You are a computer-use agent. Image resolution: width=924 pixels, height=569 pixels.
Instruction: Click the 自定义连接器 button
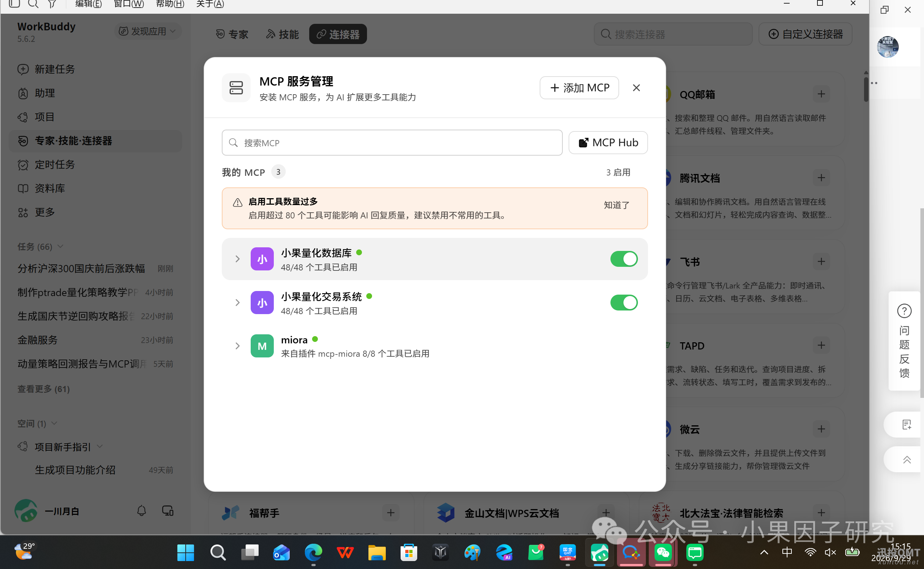(805, 34)
